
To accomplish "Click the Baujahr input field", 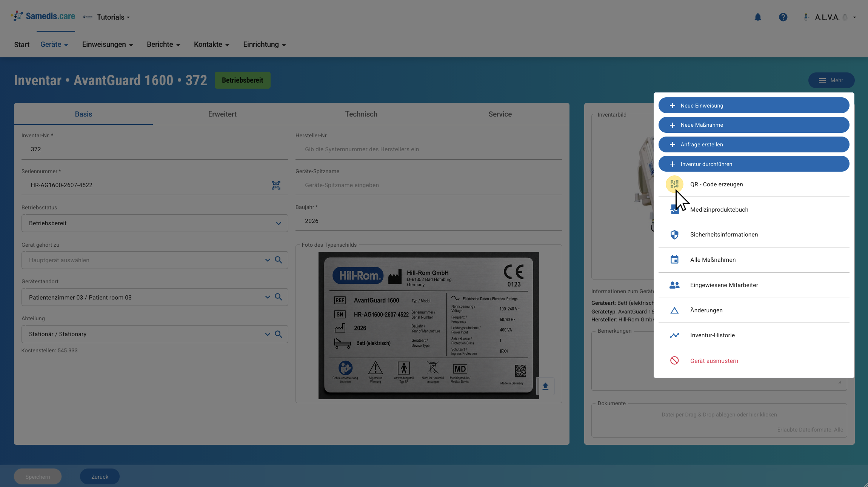I will click(x=429, y=221).
